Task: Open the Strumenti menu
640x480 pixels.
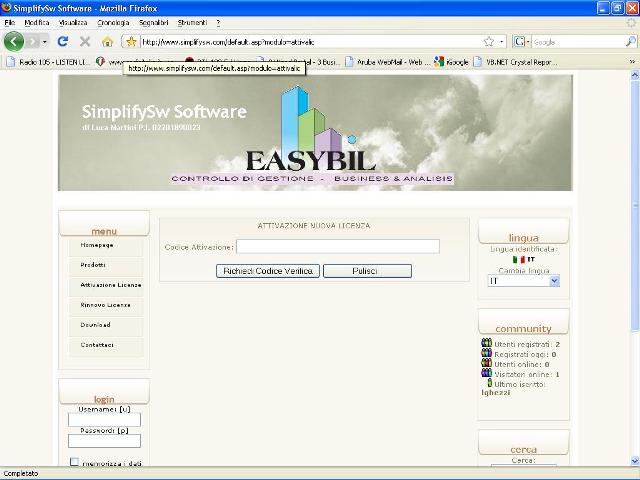Action: click(x=192, y=22)
